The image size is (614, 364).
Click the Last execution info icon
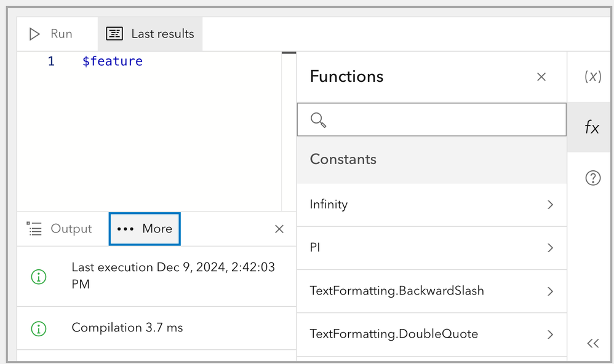38,276
